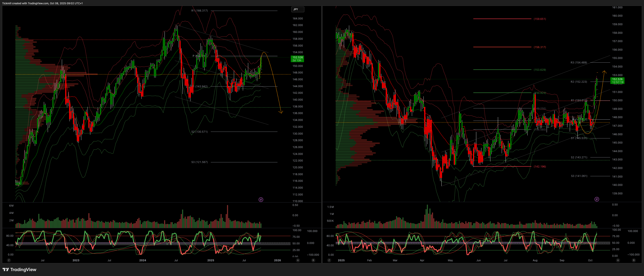Toggle auto scale A button on left chart
This screenshot has height=276, width=644.
pos(298,260)
